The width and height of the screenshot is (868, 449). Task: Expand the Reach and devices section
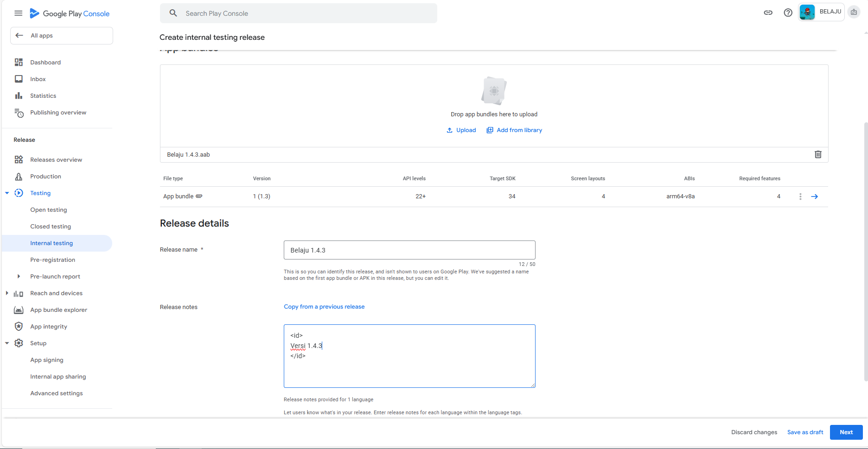[x=7, y=293]
